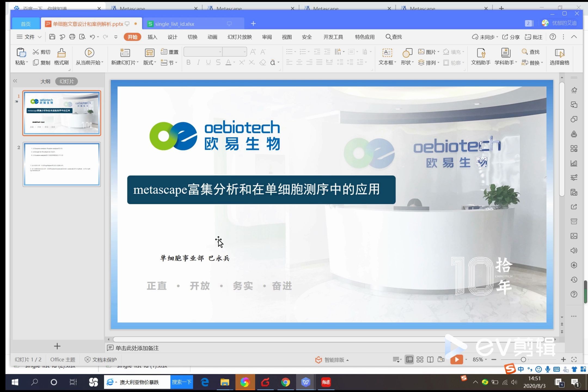Click the Paste clipboard icon
Viewport: 588px width, 392px height.
coord(21,53)
